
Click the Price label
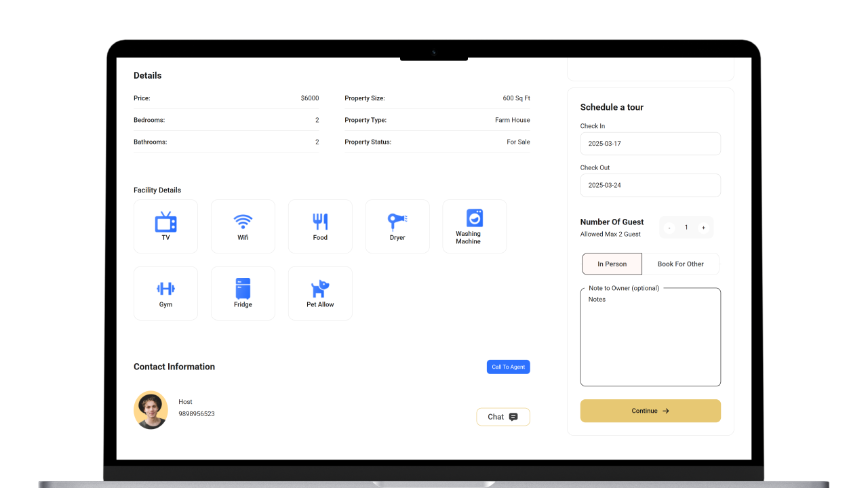click(142, 98)
